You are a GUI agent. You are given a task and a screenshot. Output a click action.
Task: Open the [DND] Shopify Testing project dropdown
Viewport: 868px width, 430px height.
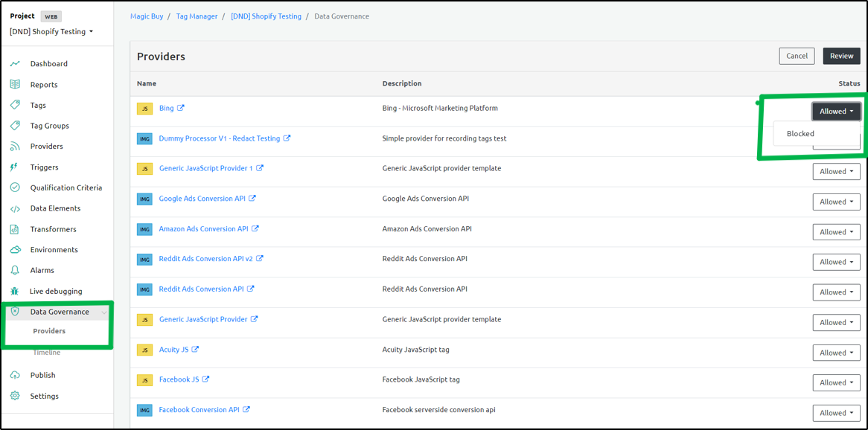click(x=51, y=32)
